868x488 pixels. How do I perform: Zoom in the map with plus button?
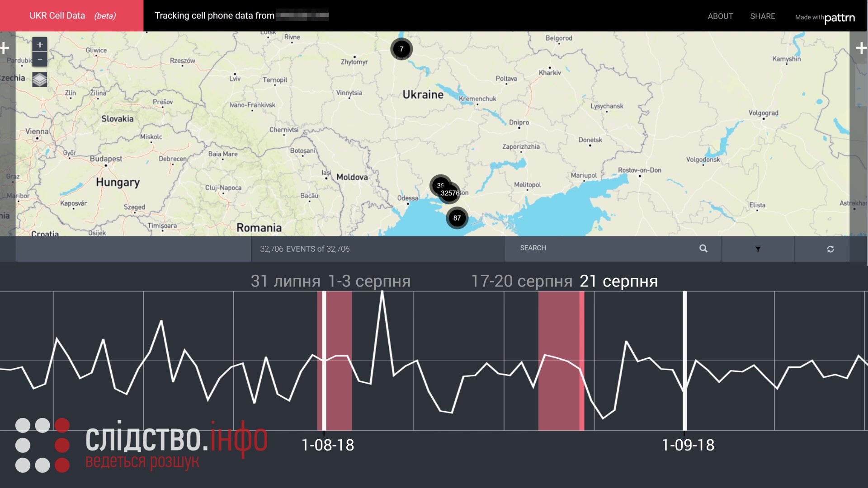click(40, 45)
